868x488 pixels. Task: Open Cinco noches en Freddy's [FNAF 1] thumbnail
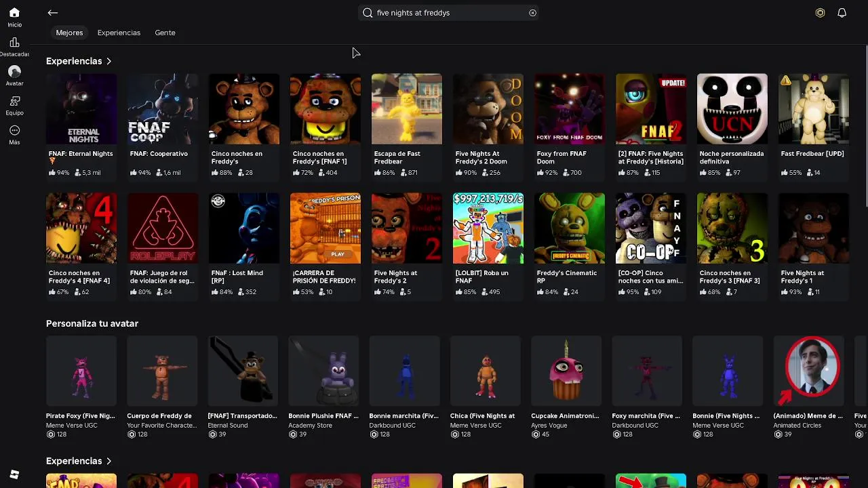tap(325, 108)
